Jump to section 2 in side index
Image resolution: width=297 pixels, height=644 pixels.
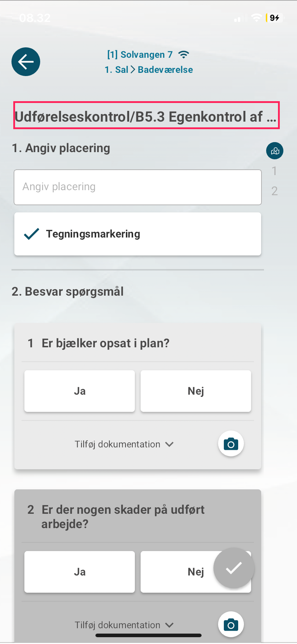274,191
